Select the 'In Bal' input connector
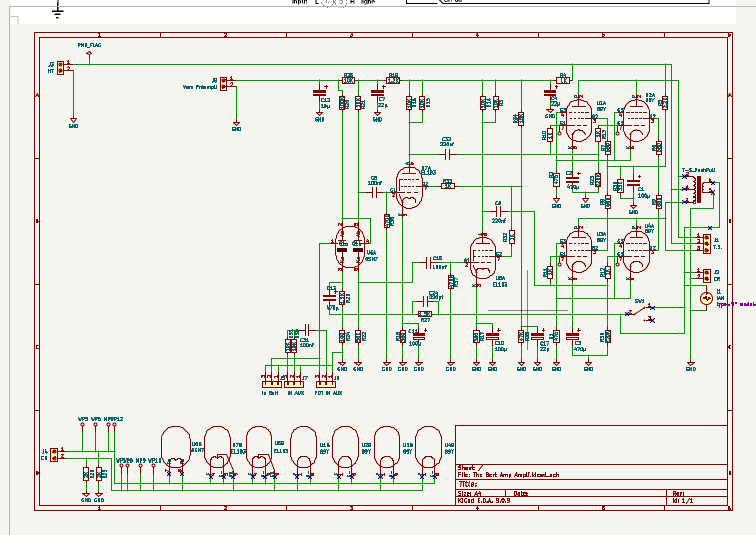756x535 pixels. click(x=271, y=384)
